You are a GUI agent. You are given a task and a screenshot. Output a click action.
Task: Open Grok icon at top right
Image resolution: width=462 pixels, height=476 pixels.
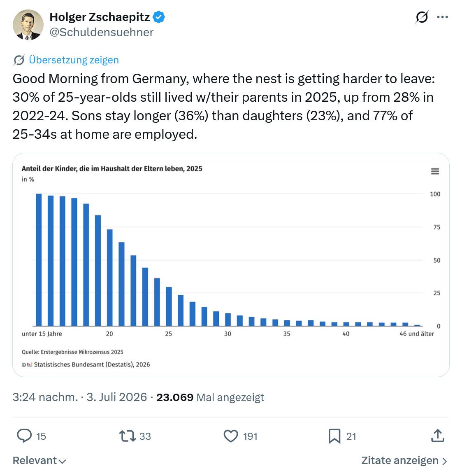(x=422, y=17)
